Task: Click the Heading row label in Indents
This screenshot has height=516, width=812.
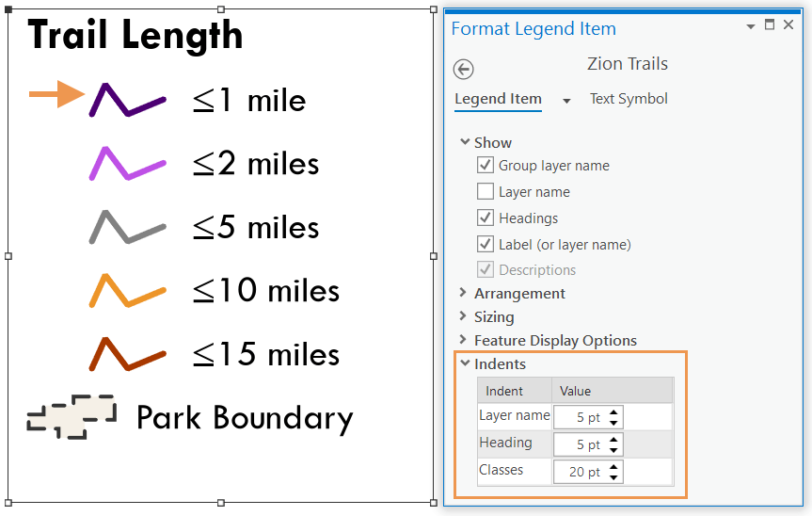Action: click(x=505, y=443)
